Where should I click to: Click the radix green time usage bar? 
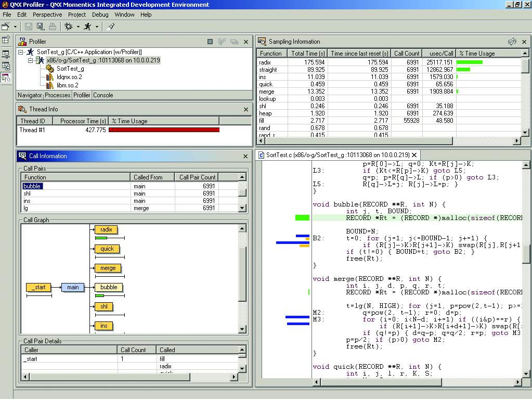coord(470,62)
